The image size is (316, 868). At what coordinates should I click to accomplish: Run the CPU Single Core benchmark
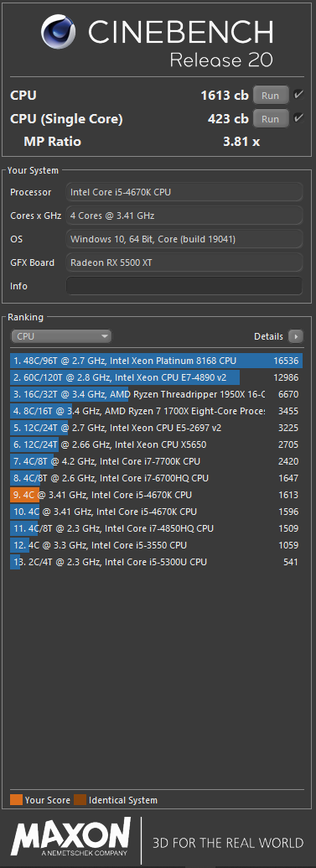271,118
